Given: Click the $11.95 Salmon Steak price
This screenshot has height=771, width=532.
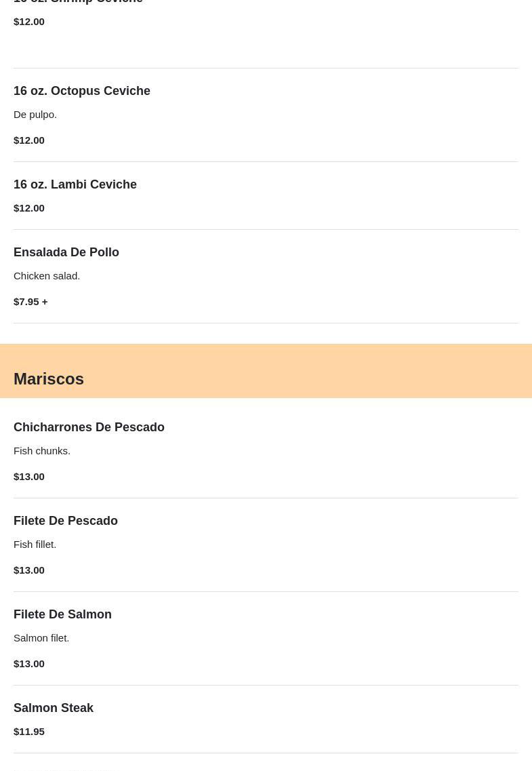Looking at the screenshot, I should coord(29,731).
